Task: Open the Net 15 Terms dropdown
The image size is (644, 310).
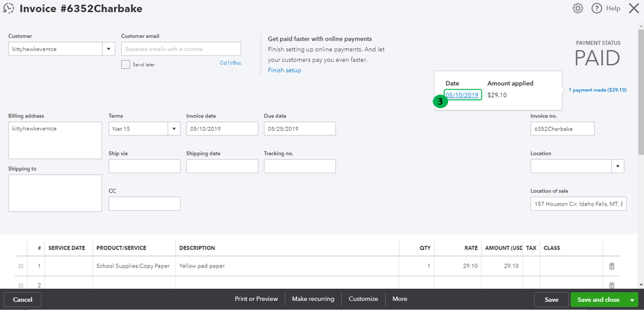Action: coord(173,129)
